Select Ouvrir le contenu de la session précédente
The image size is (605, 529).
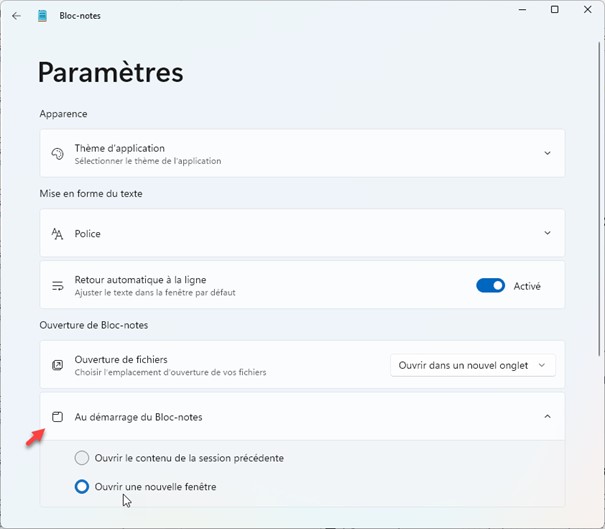coord(82,458)
